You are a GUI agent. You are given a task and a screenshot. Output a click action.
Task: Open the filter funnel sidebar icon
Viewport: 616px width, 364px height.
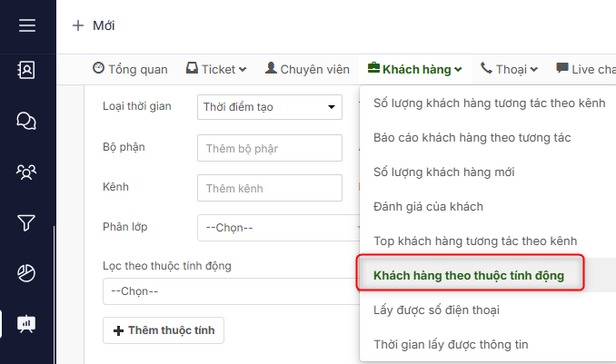tap(27, 221)
